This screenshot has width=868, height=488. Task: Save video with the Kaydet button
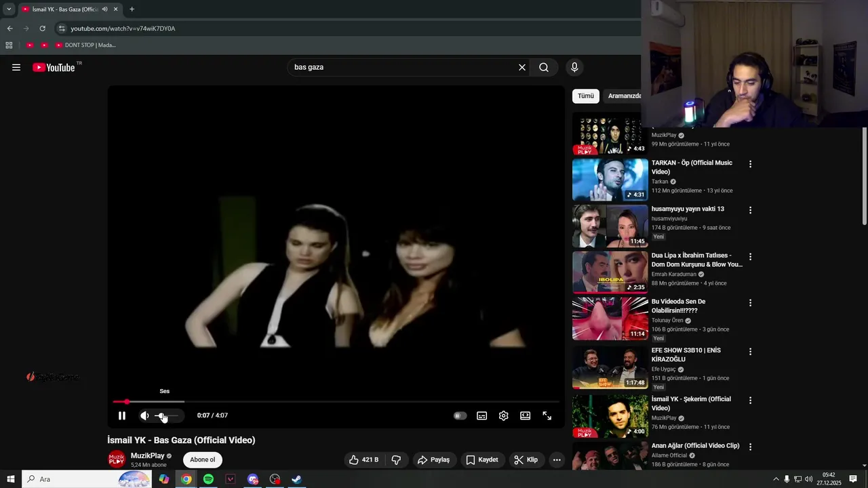pos(482,460)
